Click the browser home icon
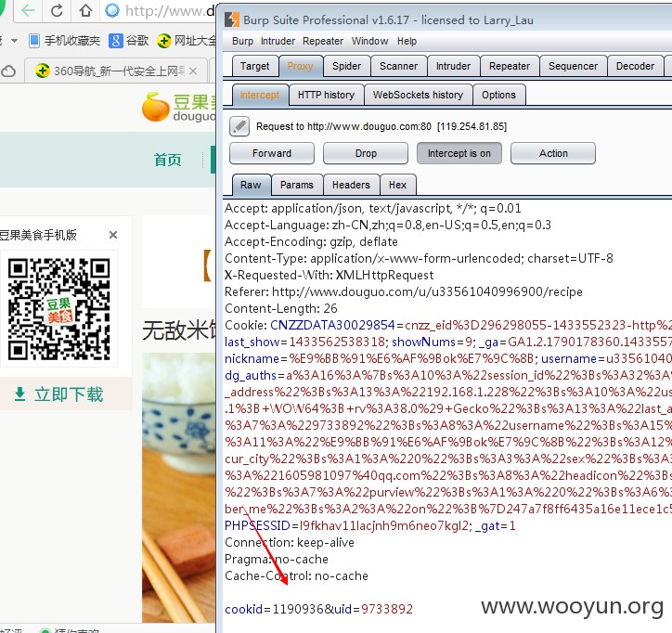 point(85,10)
